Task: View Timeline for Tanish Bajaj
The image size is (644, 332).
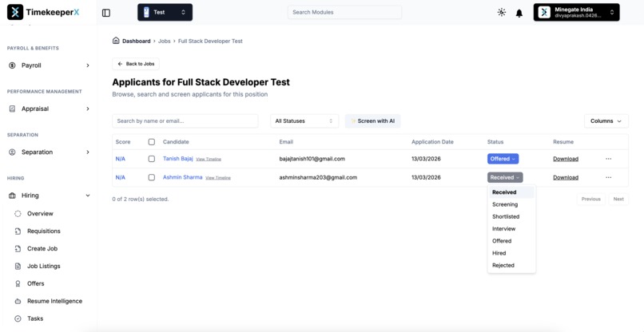Action: (209, 160)
